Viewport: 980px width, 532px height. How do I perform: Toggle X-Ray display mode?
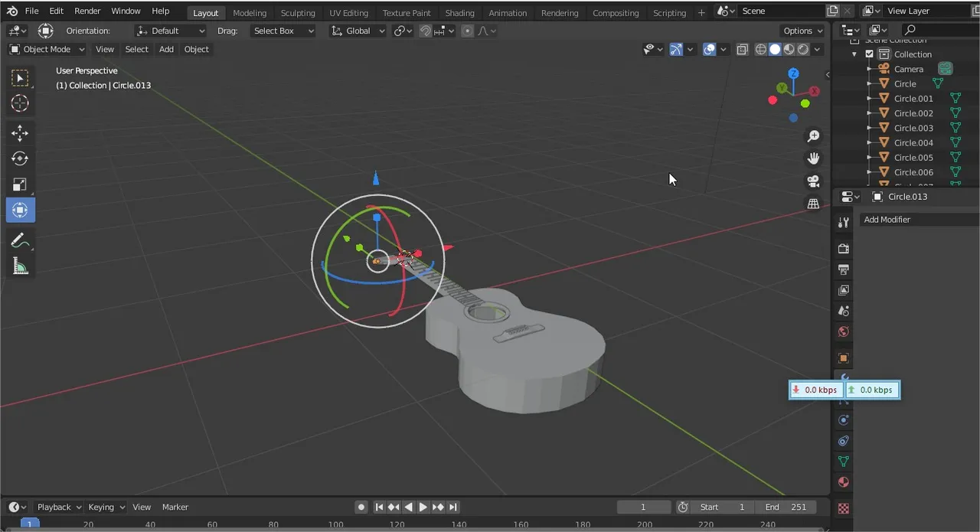(x=742, y=49)
